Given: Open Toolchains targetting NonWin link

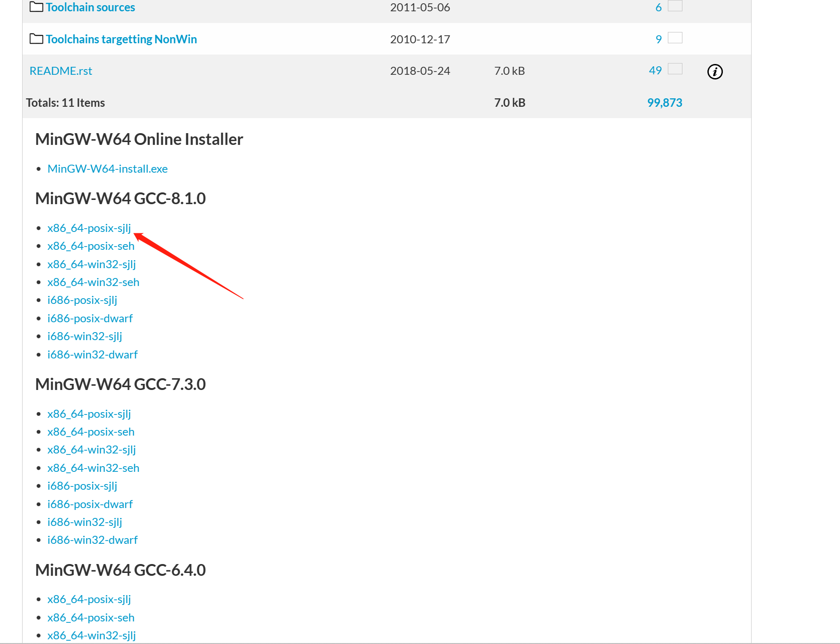Looking at the screenshot, I should [121, 39].
